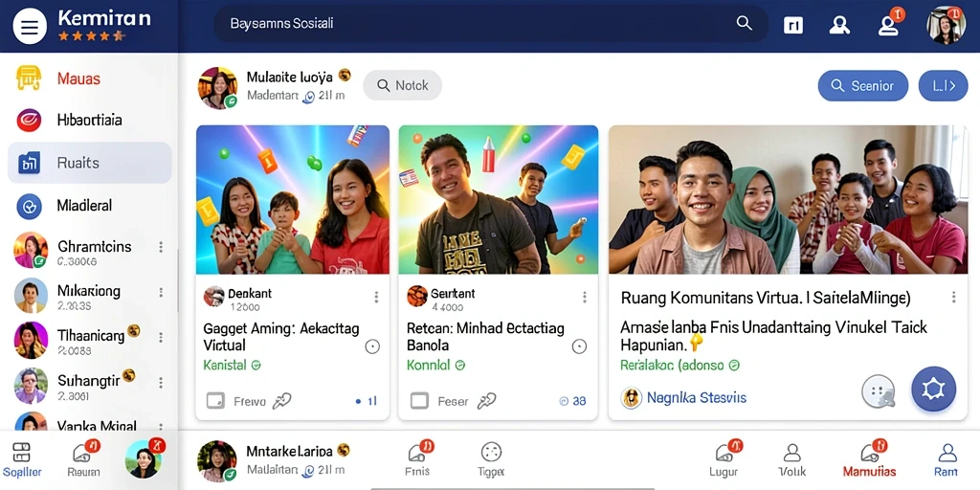980x490 pixels.
Task: Switch to Tiggx bottom tab
Action: (x=491, y=459)
